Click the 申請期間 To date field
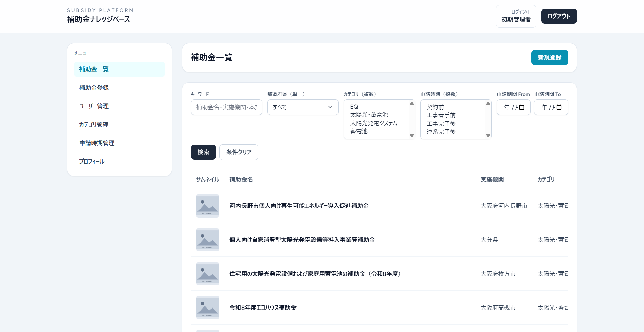This screenshot has width=644, height=332. pyautogui.click(x=551, y=107)
